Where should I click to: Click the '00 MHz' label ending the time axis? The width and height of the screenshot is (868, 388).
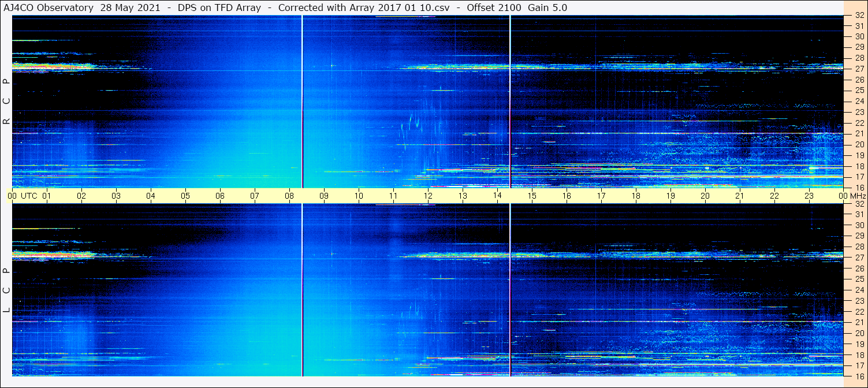click(851, 196)
